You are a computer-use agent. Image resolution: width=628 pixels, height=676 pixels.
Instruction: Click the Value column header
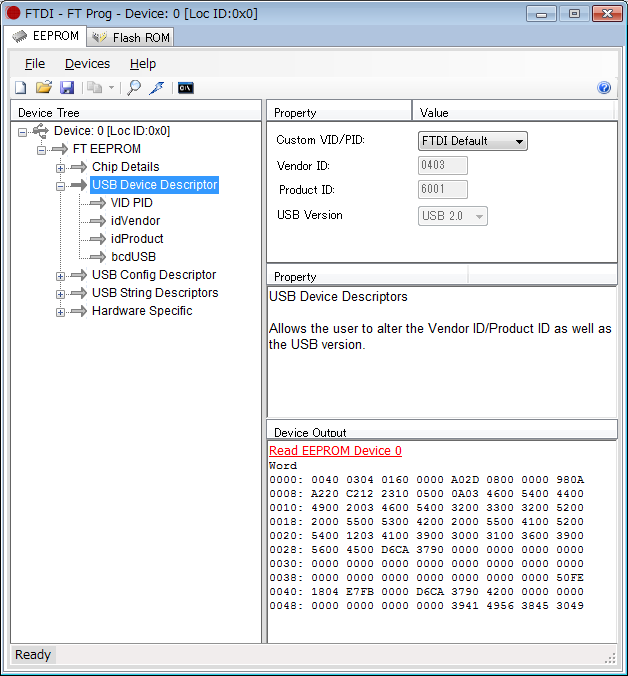[513, 113]
